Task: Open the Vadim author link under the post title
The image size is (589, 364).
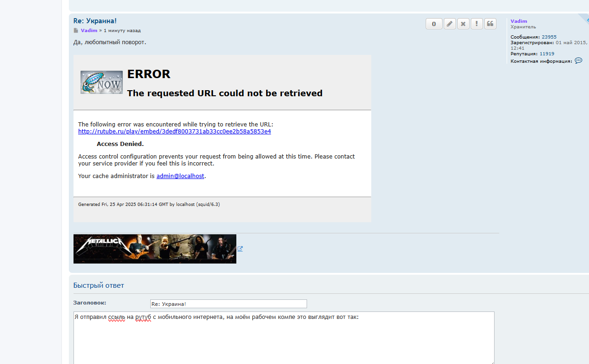Action: point(89,31)
